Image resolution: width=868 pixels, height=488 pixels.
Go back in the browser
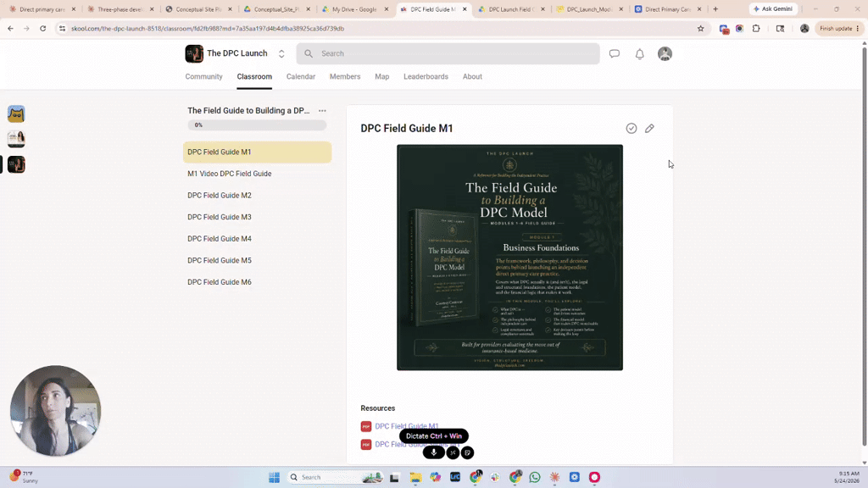(10, 28)
